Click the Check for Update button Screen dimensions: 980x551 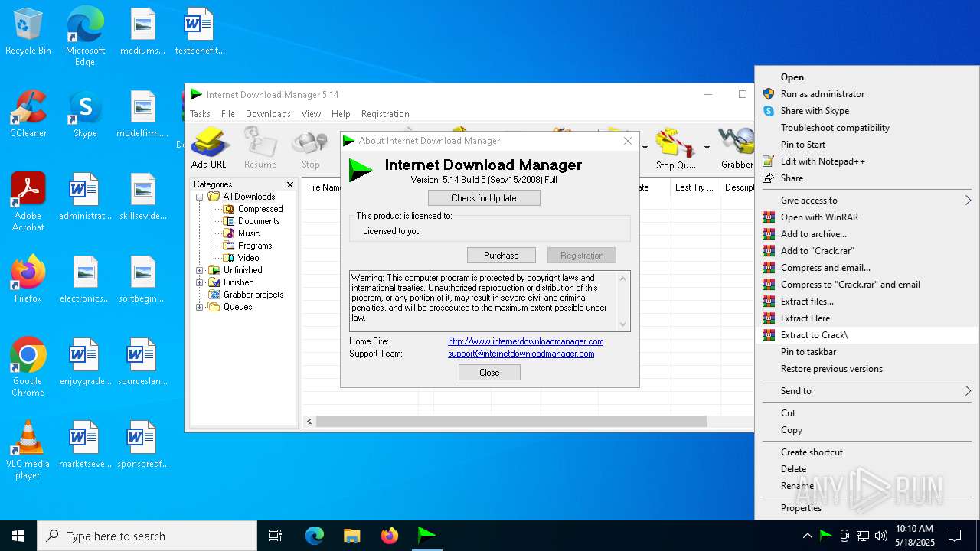point(484,198)
